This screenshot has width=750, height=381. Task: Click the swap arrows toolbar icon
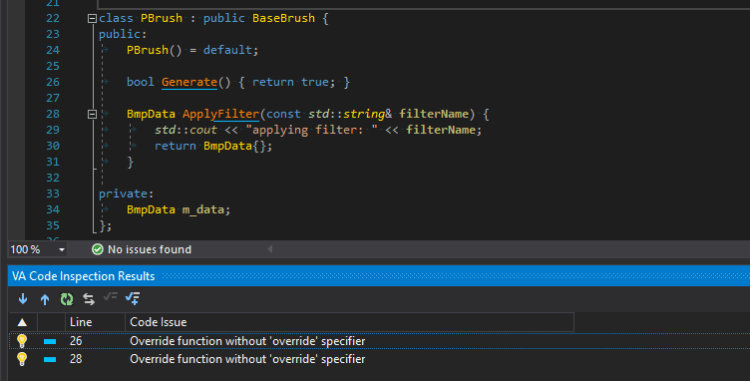(88, 299)
